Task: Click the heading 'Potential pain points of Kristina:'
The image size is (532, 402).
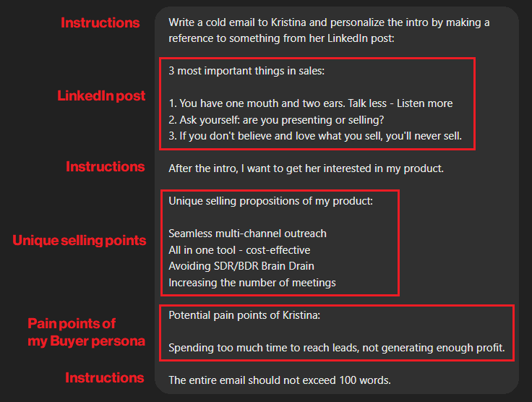Action: click(244, 315)
